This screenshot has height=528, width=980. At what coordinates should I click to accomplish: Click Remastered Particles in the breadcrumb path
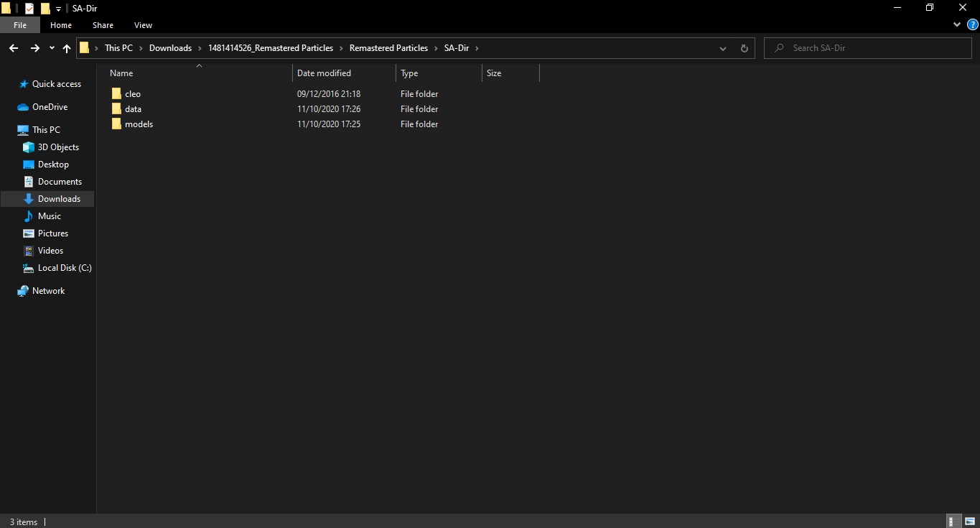tap(388, 48)
